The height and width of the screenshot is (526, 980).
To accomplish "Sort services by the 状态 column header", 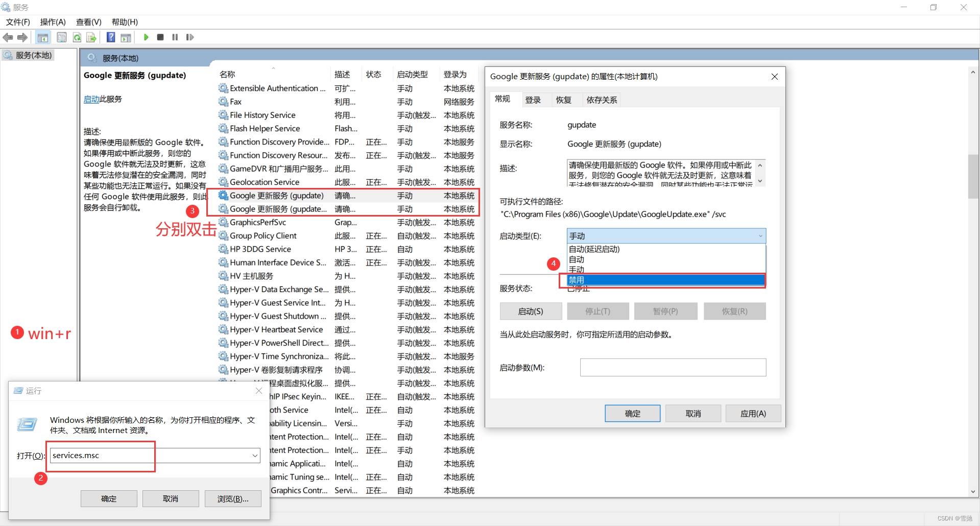I will click(x=377, y=74).
